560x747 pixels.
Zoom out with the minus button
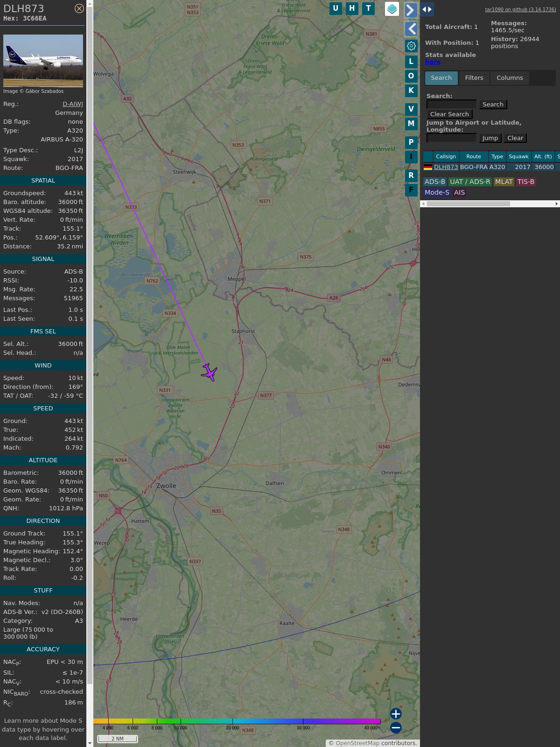coord(396,727)
